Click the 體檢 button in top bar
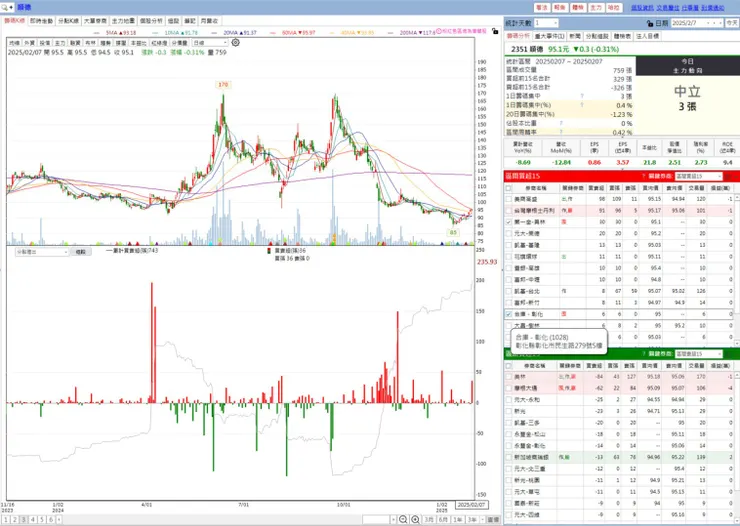Viewport: 740px width, 526px height. (x=578, y=8)
